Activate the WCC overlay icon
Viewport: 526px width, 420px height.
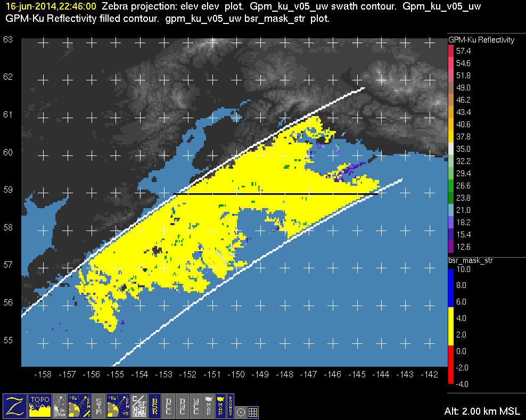[196, 406]
